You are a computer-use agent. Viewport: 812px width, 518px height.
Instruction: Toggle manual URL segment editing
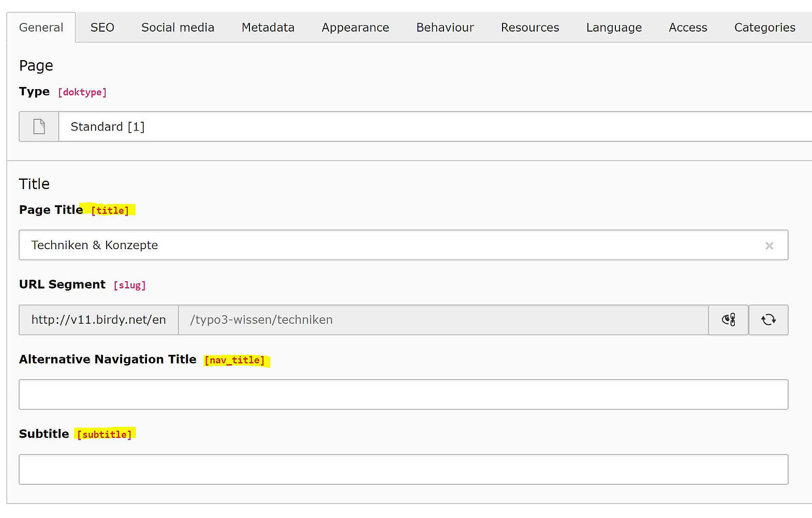[728, 320]
